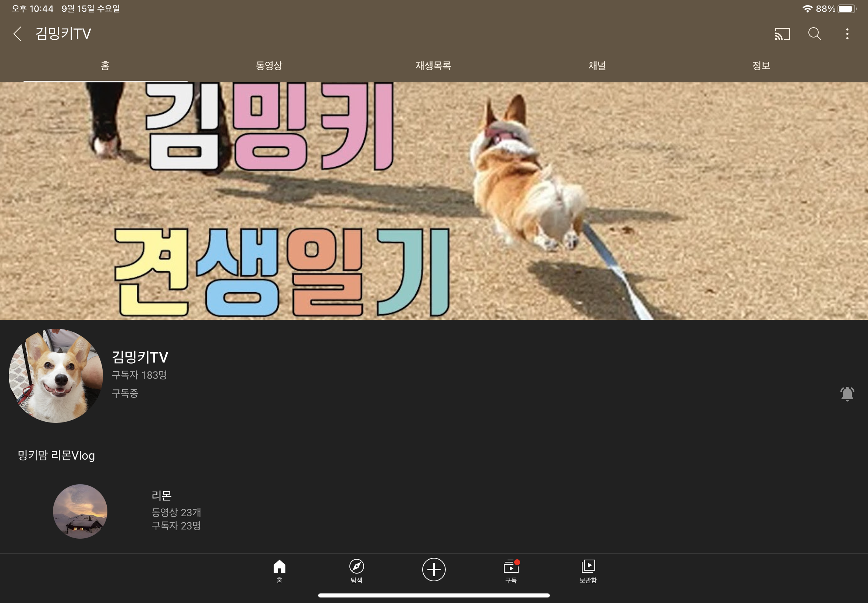This screenshot has height=603, width=868.
Task: Select the 홈 channel tab
Action: (x=106, y=66)
